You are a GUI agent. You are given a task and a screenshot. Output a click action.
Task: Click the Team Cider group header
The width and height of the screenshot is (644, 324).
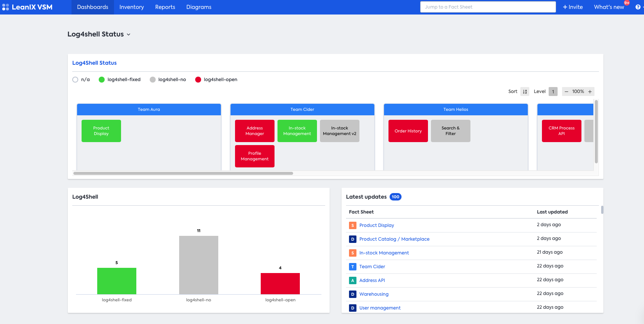coord(302,109)
